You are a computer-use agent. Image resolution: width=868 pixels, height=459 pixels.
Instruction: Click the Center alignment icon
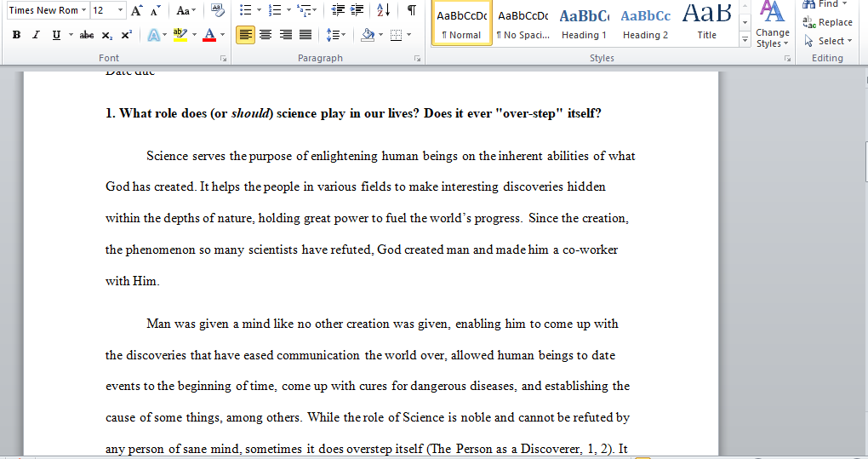(x=266, y=35)
